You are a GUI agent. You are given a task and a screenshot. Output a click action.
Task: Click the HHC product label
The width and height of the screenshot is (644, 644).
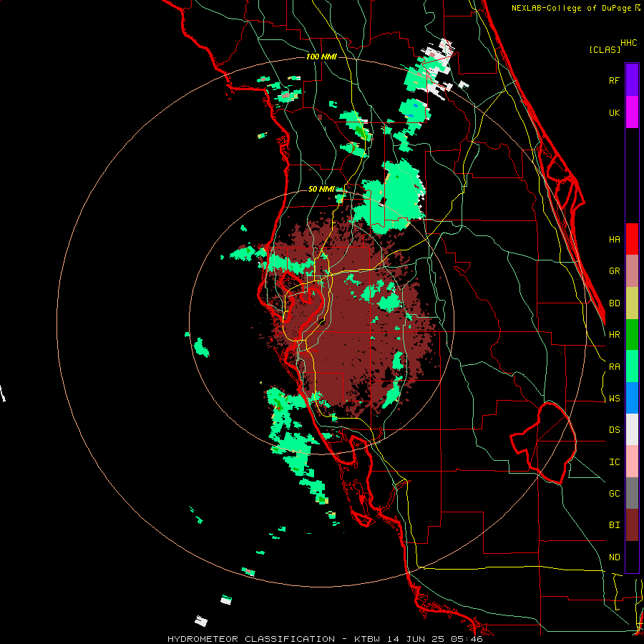[629, 43]
